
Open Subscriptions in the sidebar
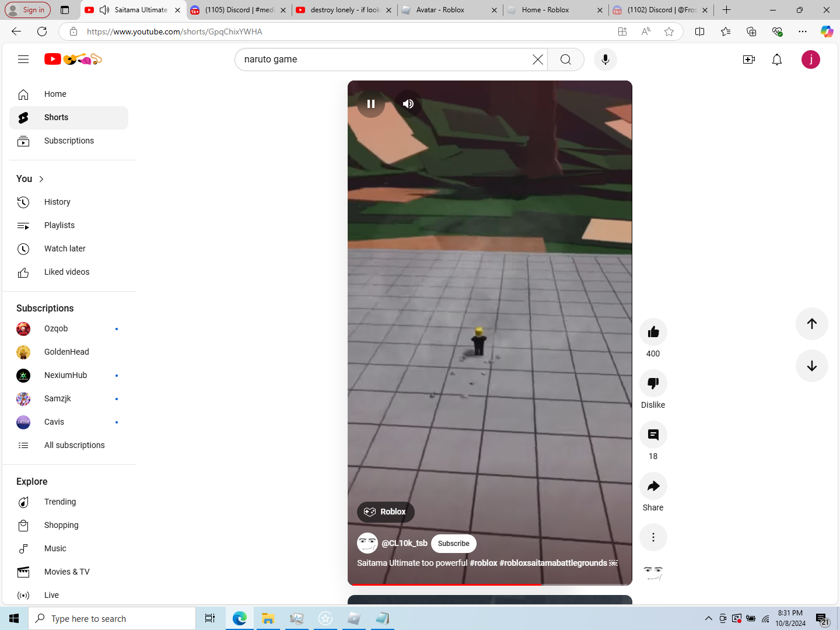coord(69,141)
